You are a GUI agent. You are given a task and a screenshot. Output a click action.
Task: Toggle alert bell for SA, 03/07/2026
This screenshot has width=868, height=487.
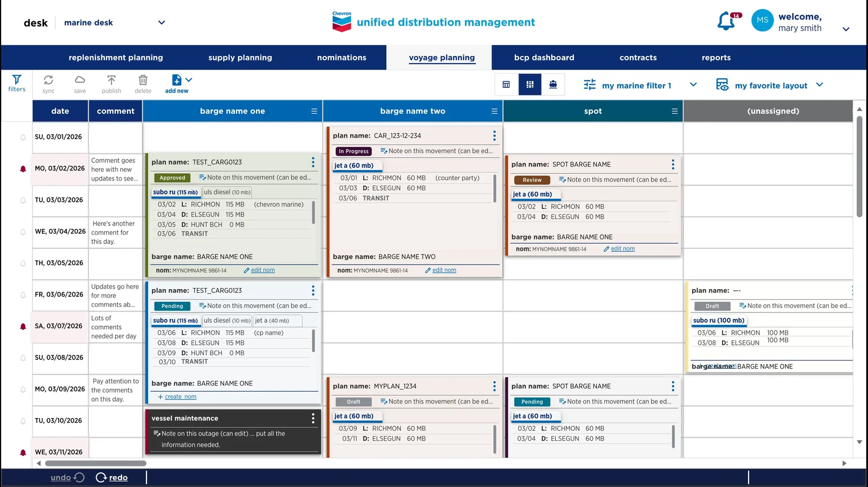point(23,326)
